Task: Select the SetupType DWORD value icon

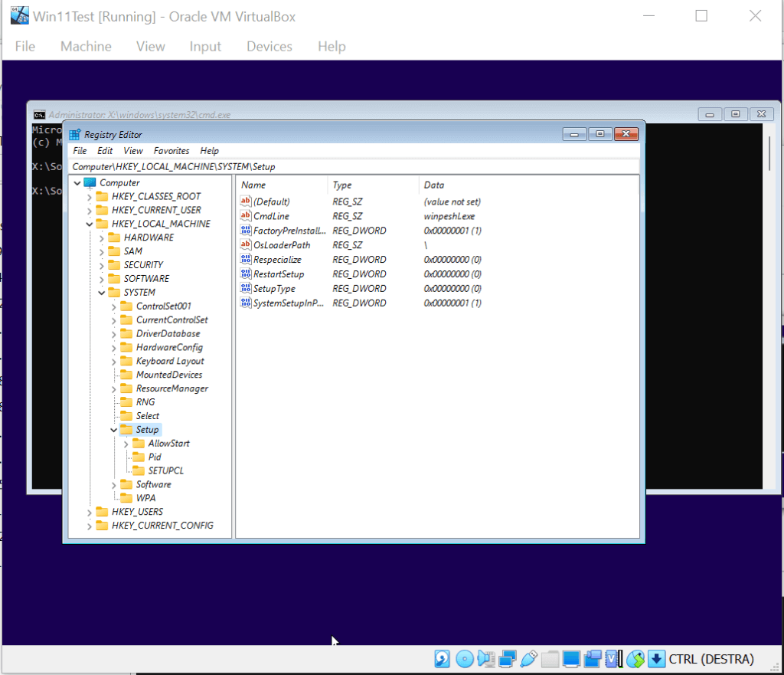Action: coord(246,288)
